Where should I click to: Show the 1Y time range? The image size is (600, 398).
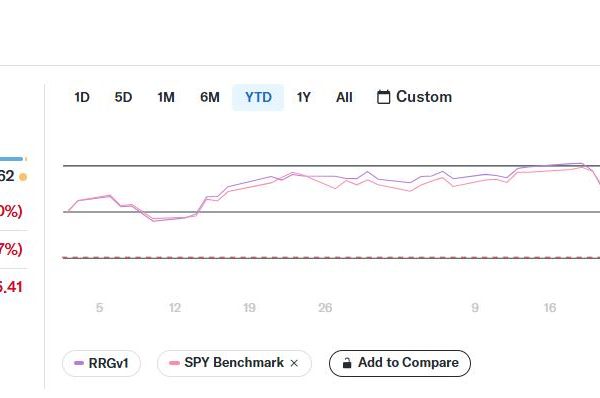tap(303, 97)
